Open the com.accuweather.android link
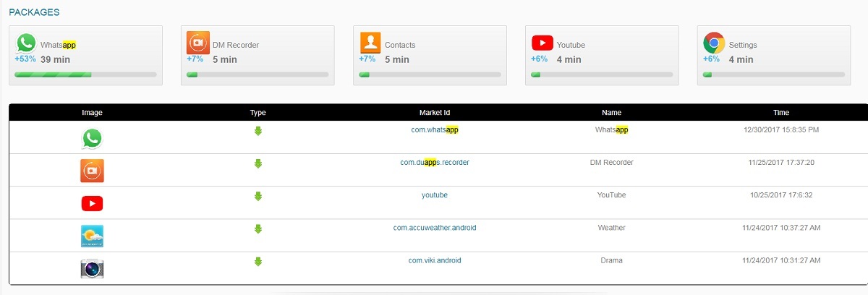Viewport: 868px width, 295px height. click(435, 227)
